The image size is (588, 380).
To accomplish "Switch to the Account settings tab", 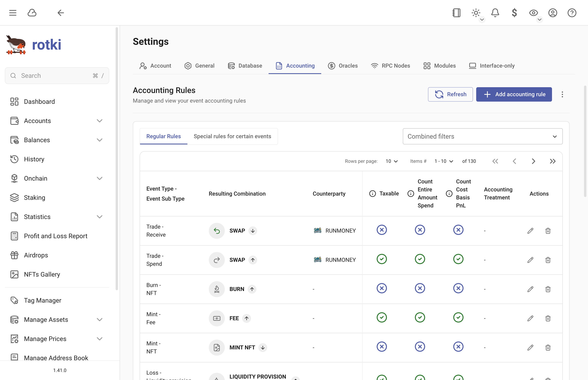I will point(155,66).
